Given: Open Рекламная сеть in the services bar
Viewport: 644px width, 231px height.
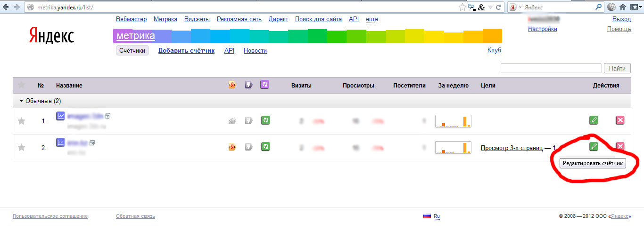Looking at the screenshot, I should (x=239, y=19).
